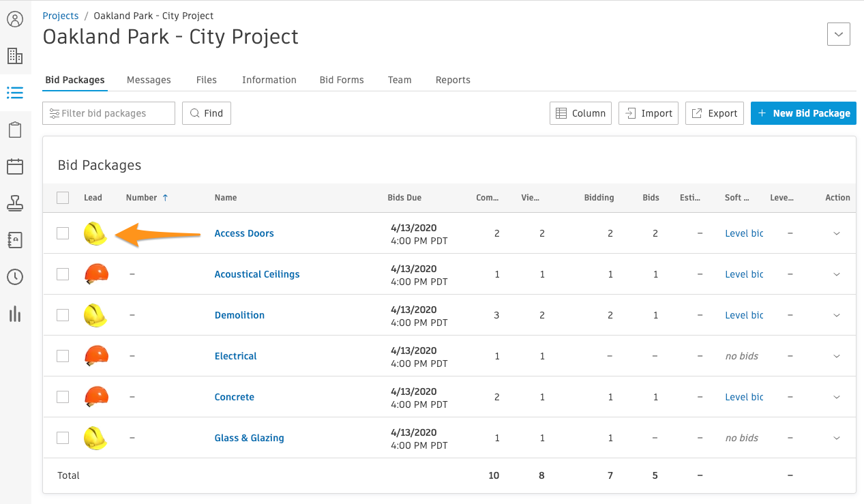Open the calendar icon in sidebar
Screen dimensions: 864x504
pyautogui.click(x=15, y=166)
